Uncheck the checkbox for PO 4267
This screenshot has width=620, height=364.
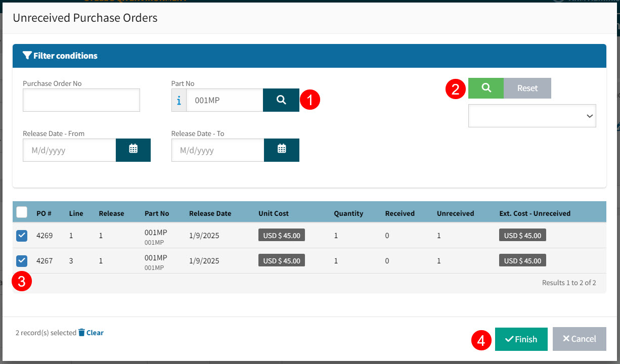tap(22, 261)
